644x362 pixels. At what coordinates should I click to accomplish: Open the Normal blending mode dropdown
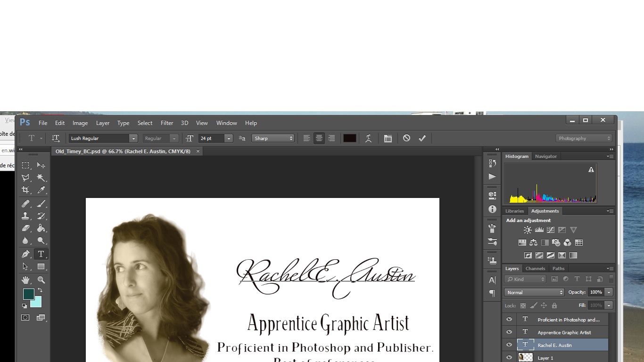534,292
